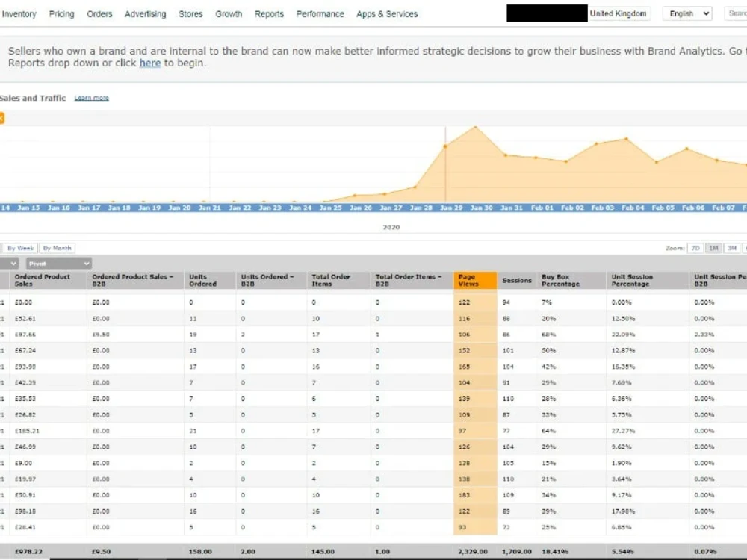Click the 2020 year label under the chart
This screenshot has height=560, width=747.
pyautogui.click(x=391, y=227)
